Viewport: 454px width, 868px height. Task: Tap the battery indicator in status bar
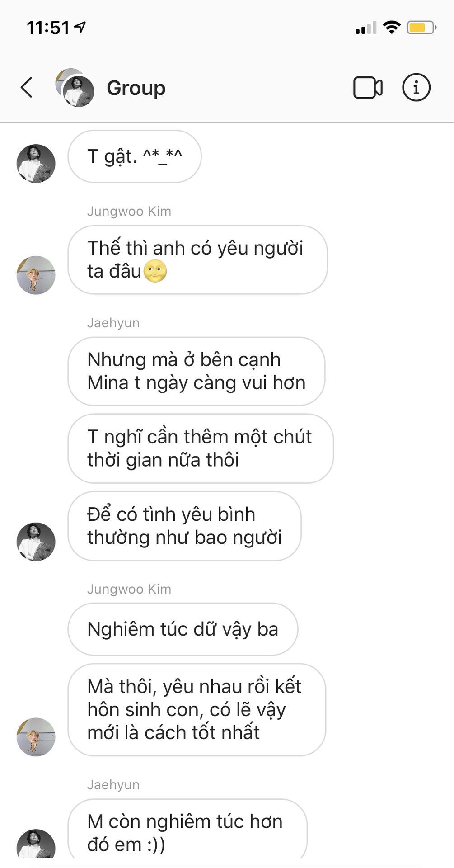[421, 28]
